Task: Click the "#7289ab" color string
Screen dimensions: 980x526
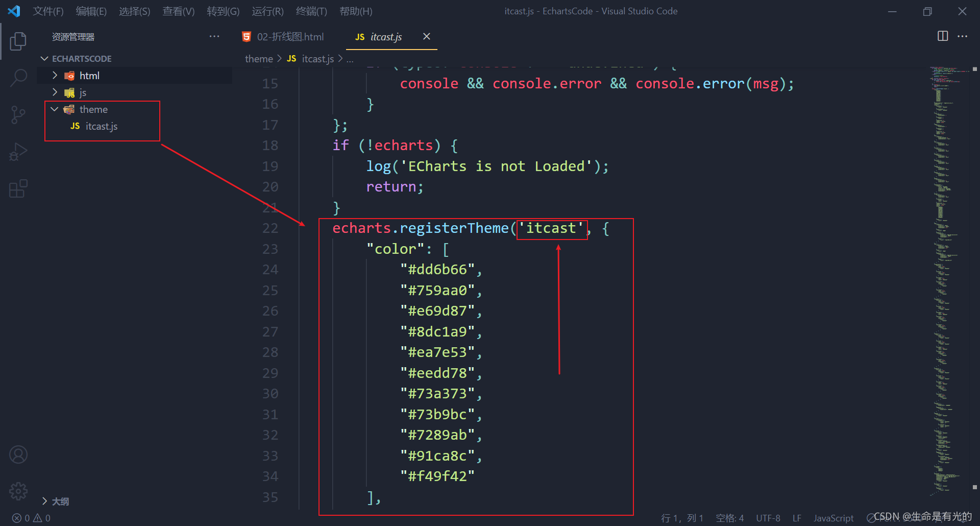Action: pos(437,435)
